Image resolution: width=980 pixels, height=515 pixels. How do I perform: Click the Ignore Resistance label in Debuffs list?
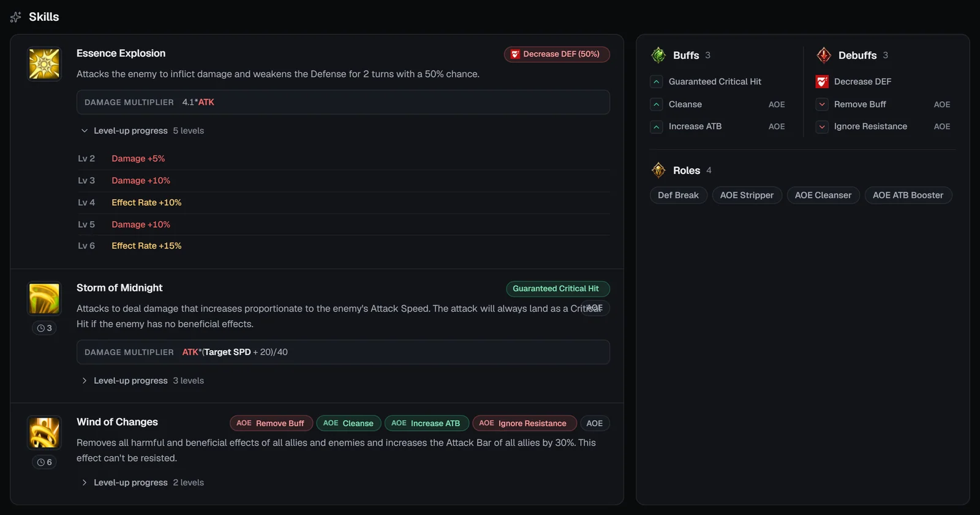870,127
